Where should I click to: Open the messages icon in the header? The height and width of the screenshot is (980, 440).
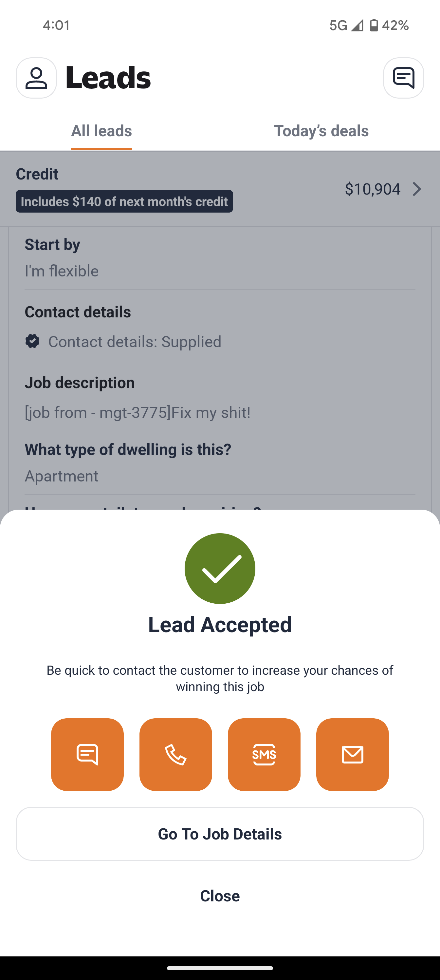403,78
